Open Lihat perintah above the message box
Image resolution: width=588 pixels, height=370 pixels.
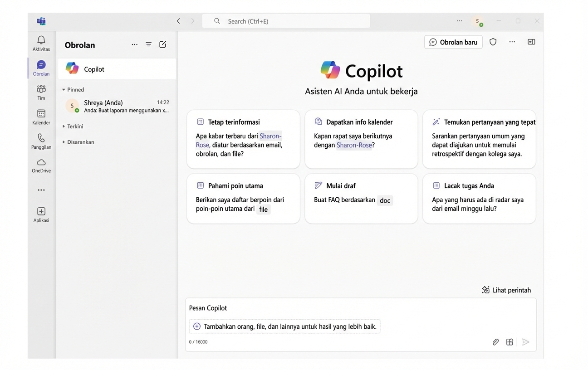pyautogui.click(x=506, y=290)
